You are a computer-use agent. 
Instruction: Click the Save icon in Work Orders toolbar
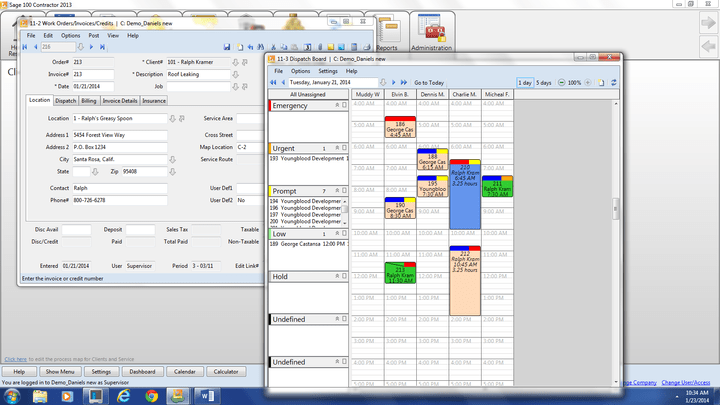(228, 46)
